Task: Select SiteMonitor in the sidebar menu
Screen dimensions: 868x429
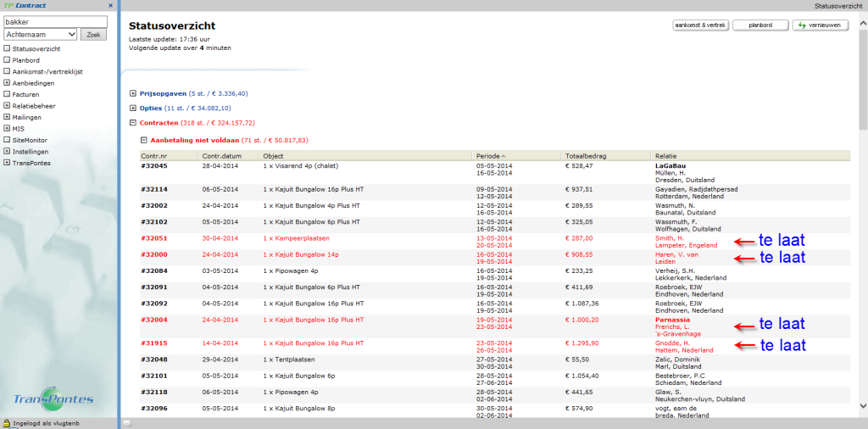Action: 30,139
